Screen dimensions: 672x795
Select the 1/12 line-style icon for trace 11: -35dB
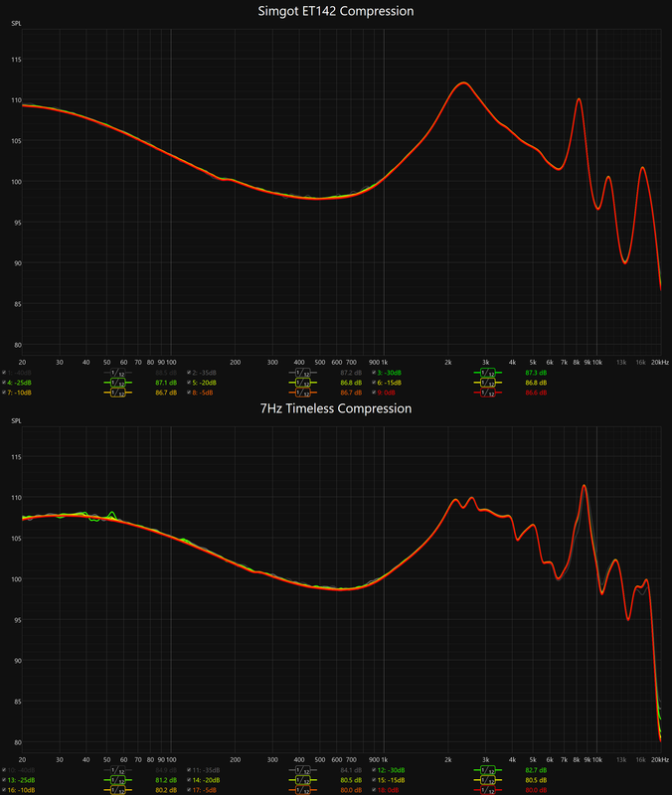(x=303, y=770)
